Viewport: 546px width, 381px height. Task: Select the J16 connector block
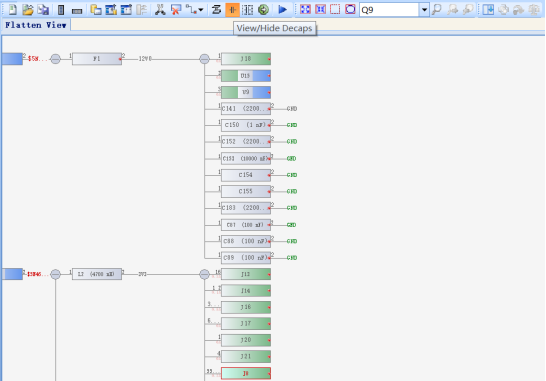tap(246, 307)
